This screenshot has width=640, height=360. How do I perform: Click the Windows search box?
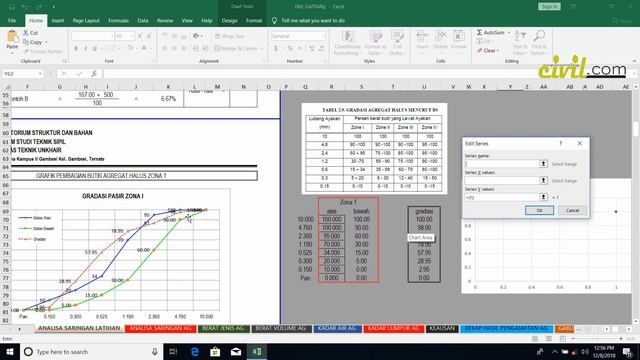(x=91, y=351)
